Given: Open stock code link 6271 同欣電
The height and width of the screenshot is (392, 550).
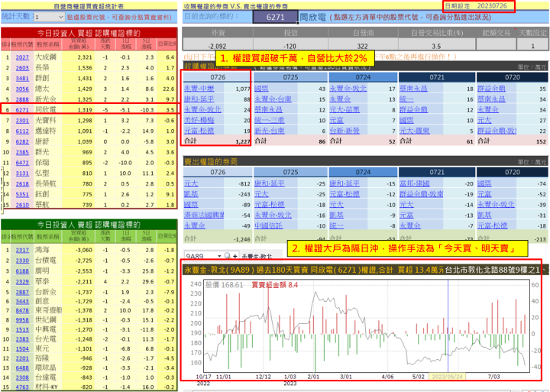Looking at the screenshot, I should click(22, 110).
